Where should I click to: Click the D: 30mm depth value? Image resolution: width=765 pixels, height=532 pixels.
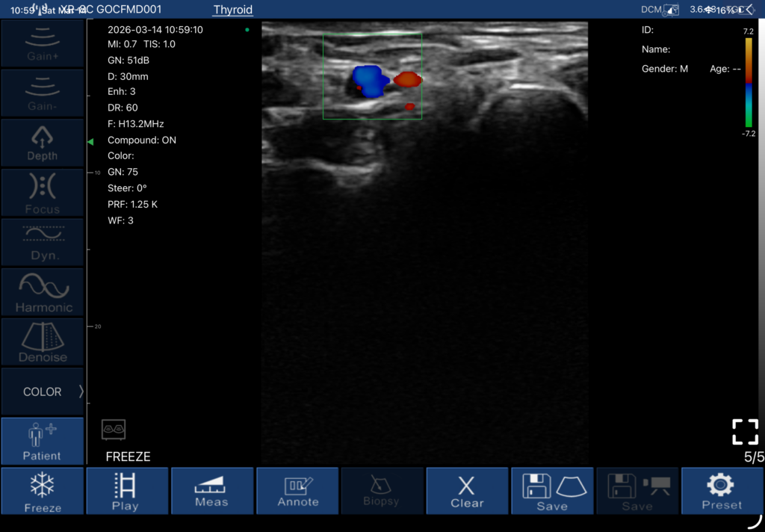pyautogui.click(x=128, y=77)
